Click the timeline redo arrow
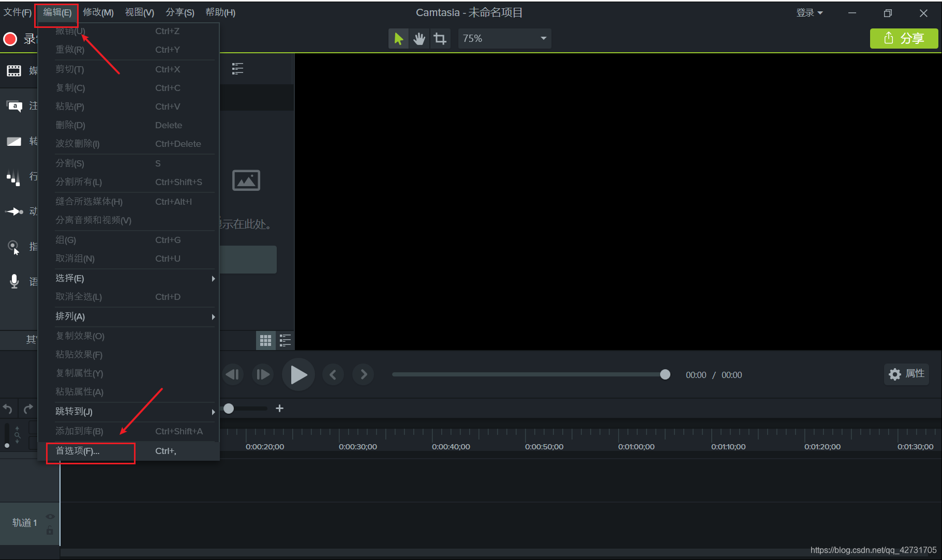Viewport: 942px width, 560px height. coord(28,409)
